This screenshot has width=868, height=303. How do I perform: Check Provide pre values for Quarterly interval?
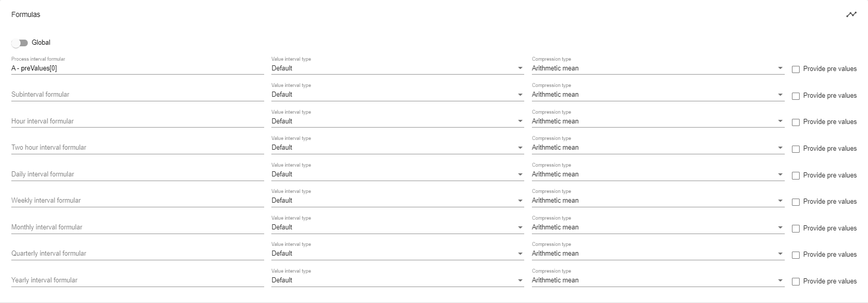(x=796, y=255)
